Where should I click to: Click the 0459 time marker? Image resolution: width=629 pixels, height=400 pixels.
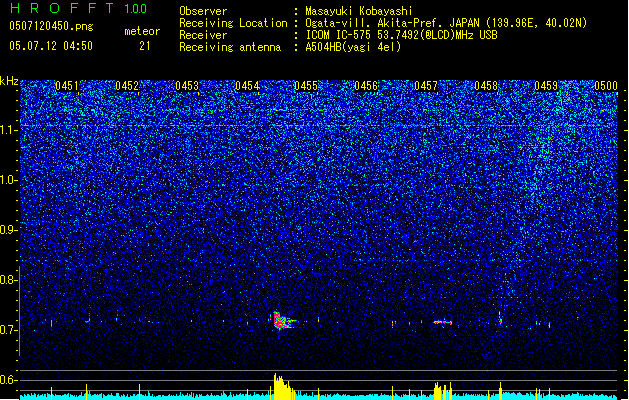546,86
